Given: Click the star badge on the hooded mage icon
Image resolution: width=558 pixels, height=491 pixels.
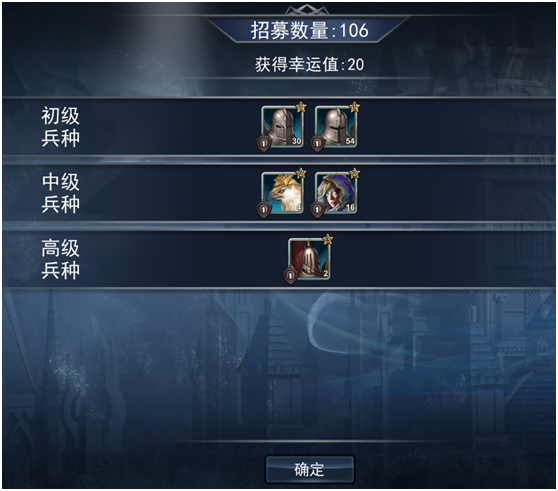Looking at the screenshot, I should pyautogui.click(x=354, y=173).
